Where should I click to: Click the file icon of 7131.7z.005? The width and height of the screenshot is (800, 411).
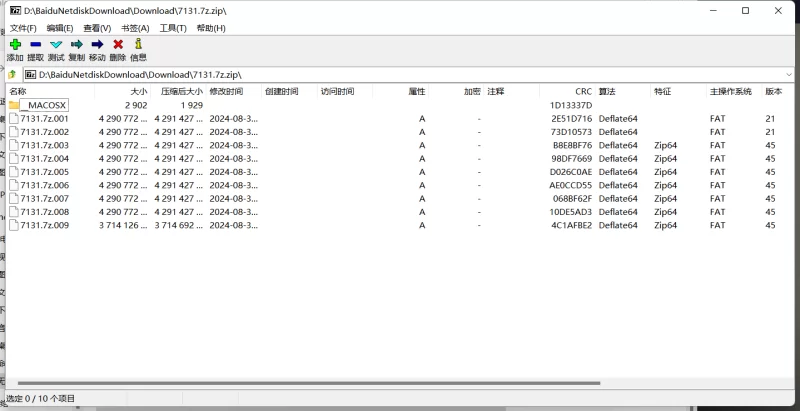coord(14,172)
